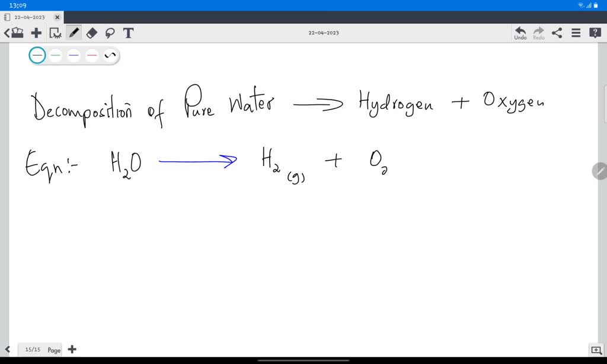Switch to the 22-04-2023 tab

30,17
